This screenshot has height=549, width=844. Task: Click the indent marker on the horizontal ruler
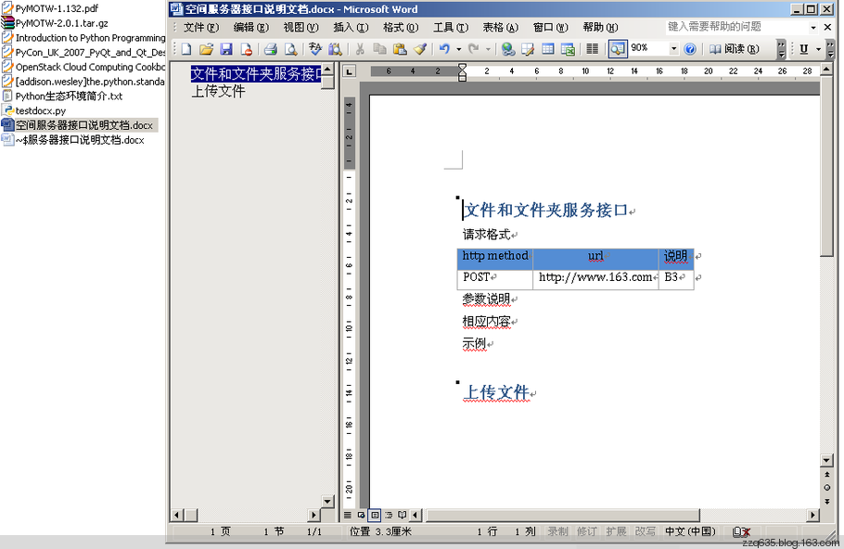462,72
